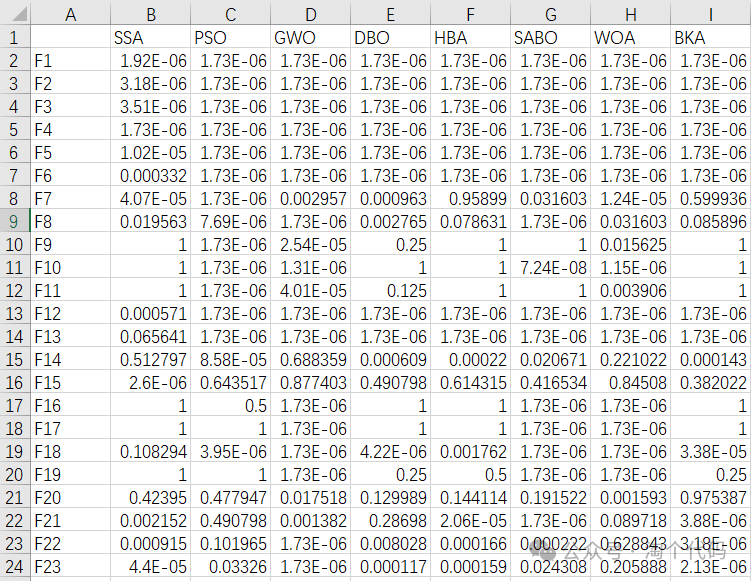
Task: Click cell containing 0.000571
Action: 151,313
